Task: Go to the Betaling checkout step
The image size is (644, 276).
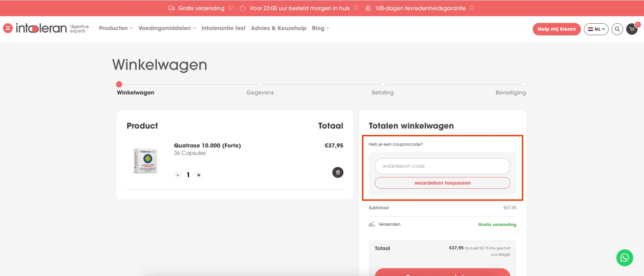Action: pos(383,92)
